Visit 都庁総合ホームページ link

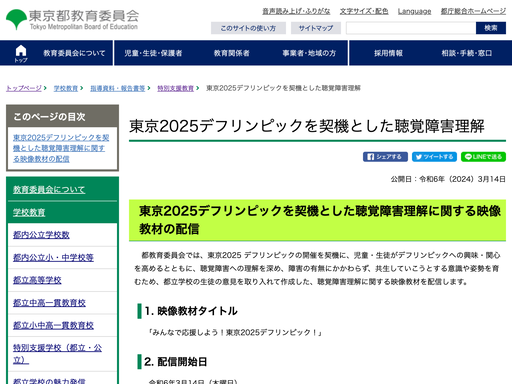click(x=473, y=11)
